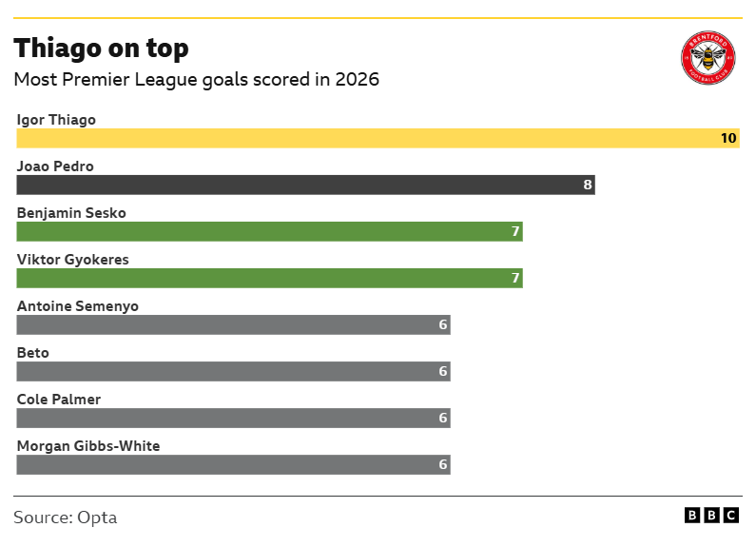Click the value 10 on Thiago's bar
The image size is (756, 547).
(x=728, y=138)
